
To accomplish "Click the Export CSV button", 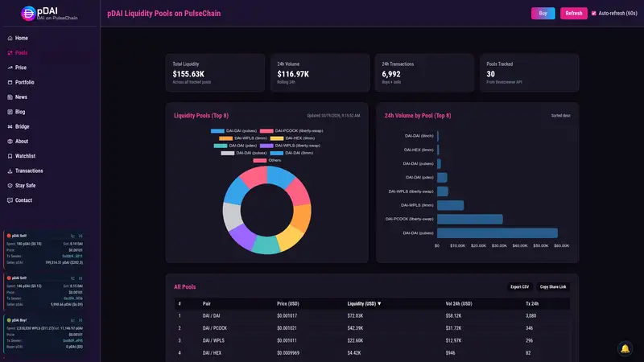I will pos(519,287).
